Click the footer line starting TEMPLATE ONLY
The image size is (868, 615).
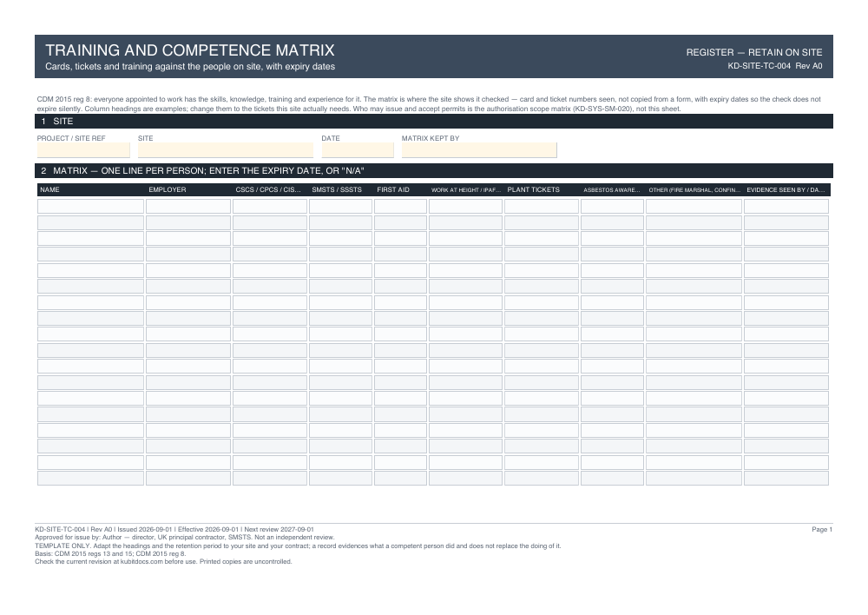pyautogui.click(x=298, y=546)
